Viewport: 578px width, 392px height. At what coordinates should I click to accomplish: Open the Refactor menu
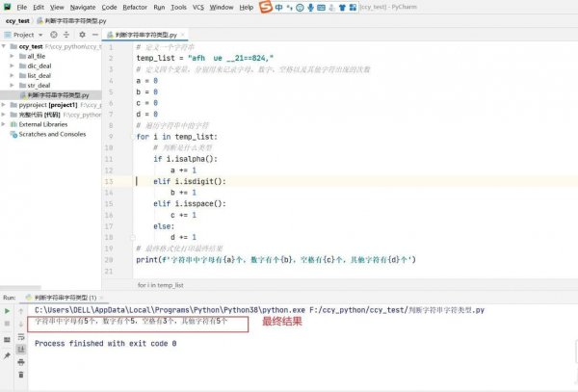(x=135, y=7)
